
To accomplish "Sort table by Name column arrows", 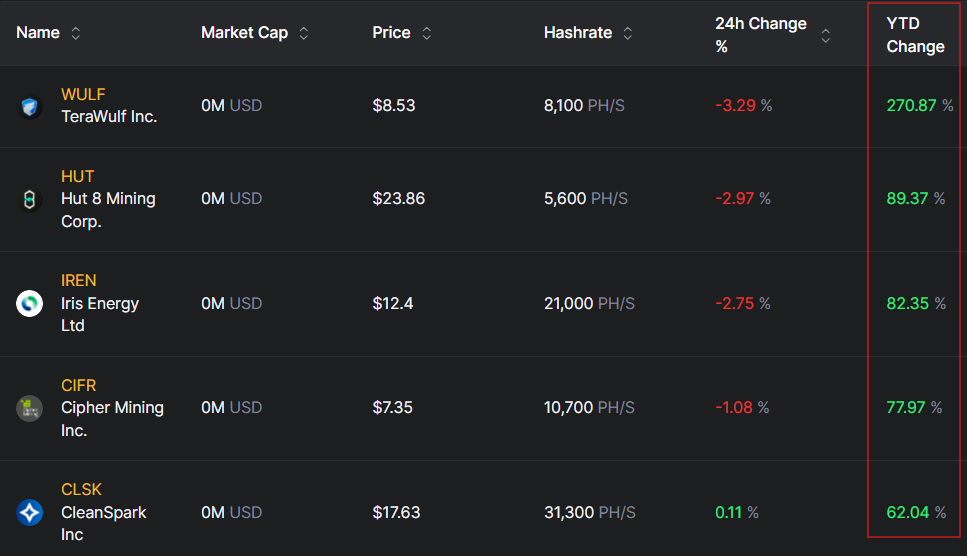I will tap(76, 33).
